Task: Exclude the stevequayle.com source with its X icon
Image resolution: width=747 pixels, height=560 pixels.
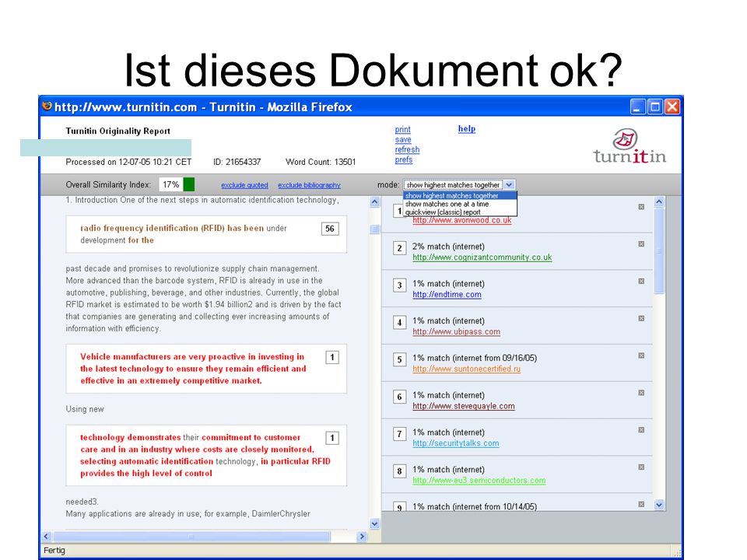Action: (x=641, y=392)
